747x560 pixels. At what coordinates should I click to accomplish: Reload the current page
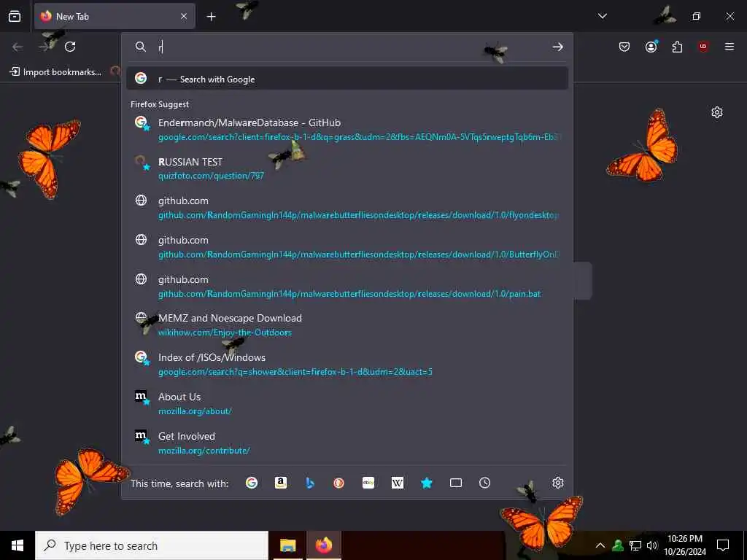pyautogui.click(x=70, y=47)
